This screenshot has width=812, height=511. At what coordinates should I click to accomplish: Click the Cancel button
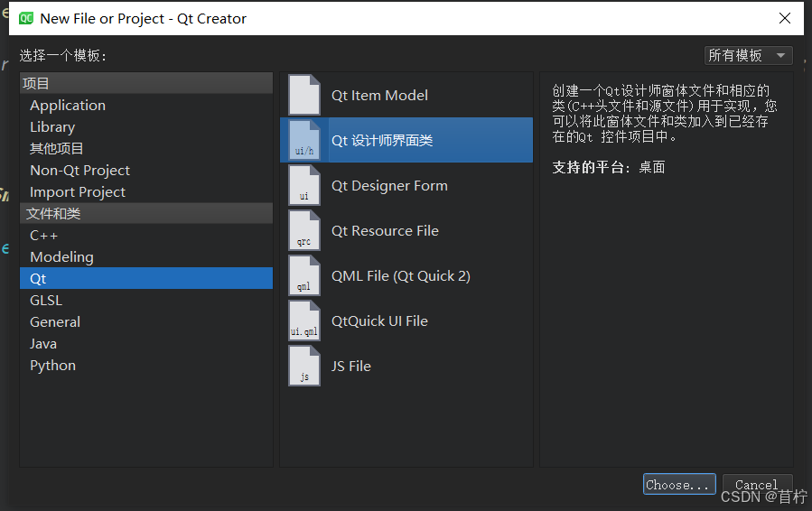pyautogui.click(x=757, y=485)
